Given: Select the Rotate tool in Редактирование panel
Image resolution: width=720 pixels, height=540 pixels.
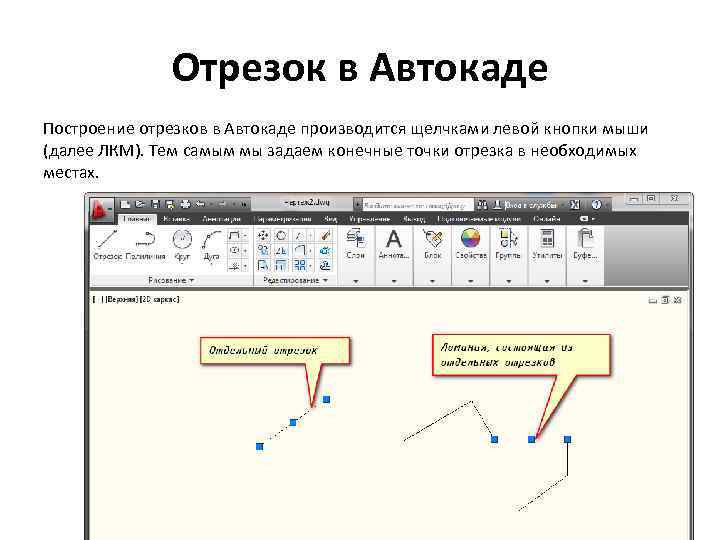Looking at the screenshot, I should tap(281, 236).
